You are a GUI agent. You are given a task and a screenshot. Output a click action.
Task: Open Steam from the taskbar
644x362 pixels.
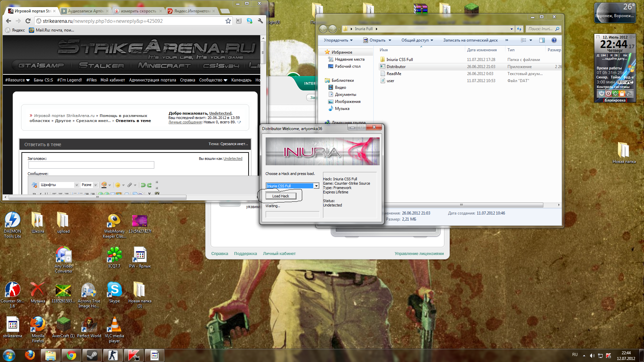coord(92,355)
